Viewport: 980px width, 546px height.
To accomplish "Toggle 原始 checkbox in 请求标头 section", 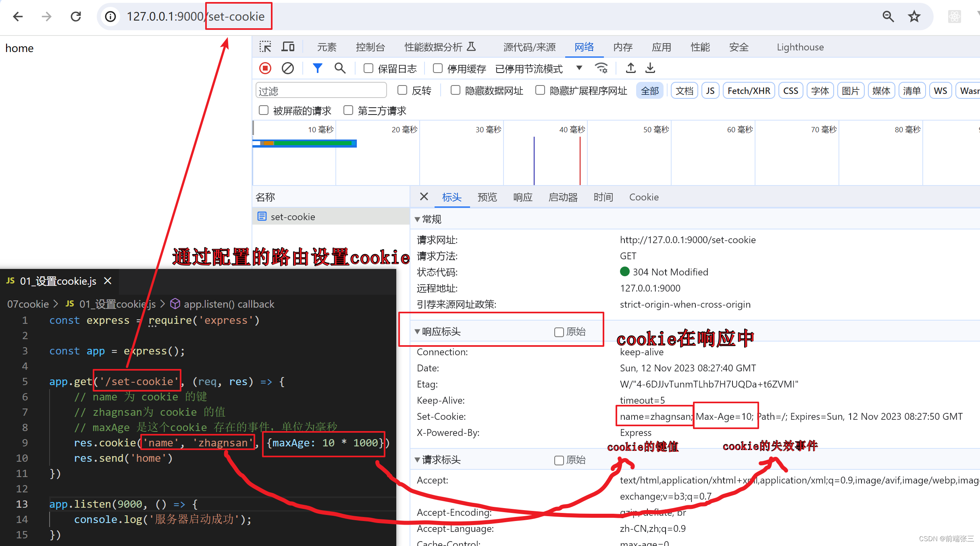I will point(559,460).
